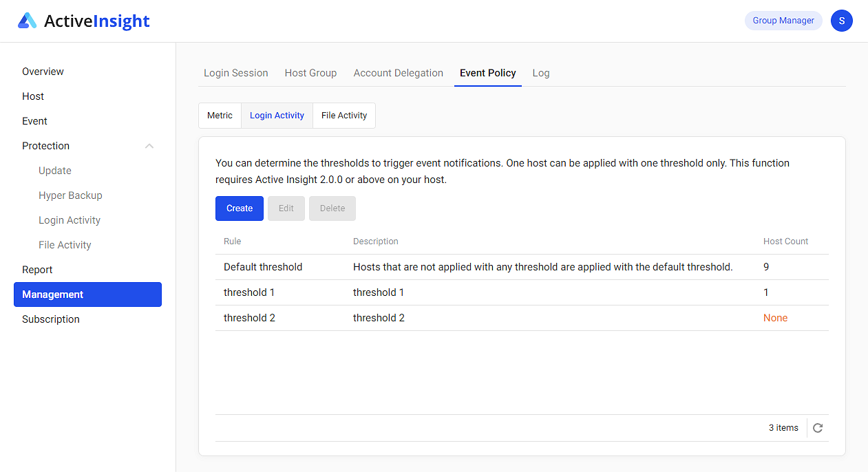Go to the Report section
Viewport: 868px width, 472px height.
(37, 269)
